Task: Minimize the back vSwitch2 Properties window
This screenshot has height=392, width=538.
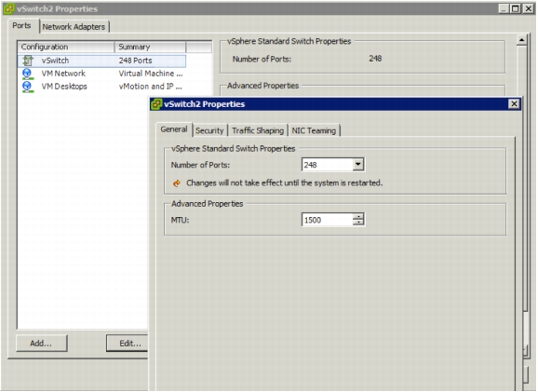Action: [504, 8]
